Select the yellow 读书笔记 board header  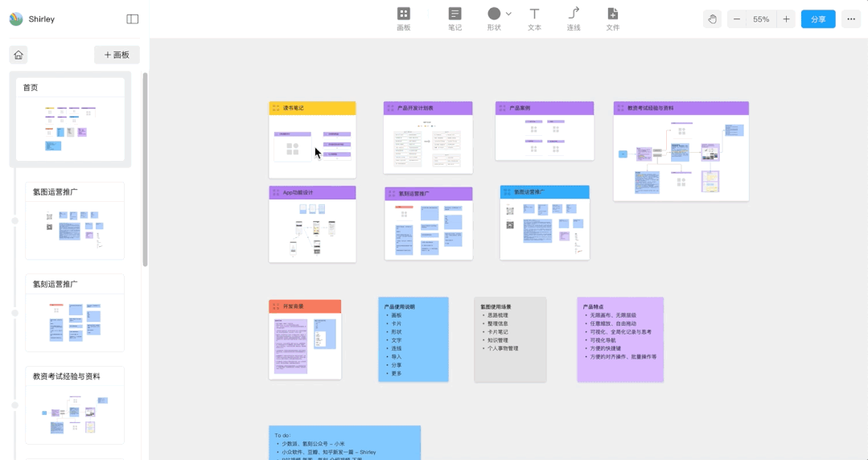point(312,108)
